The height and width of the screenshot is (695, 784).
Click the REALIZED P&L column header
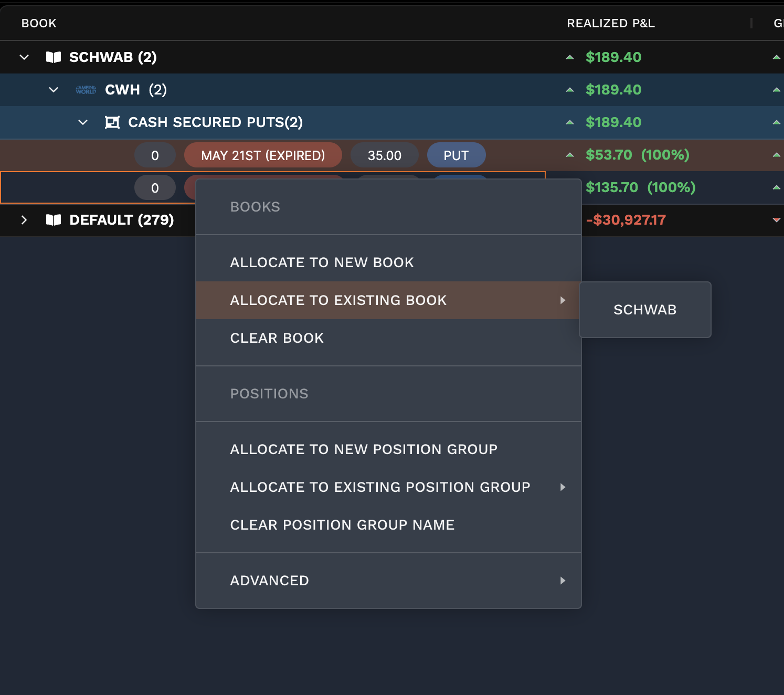tap(611, 23)
